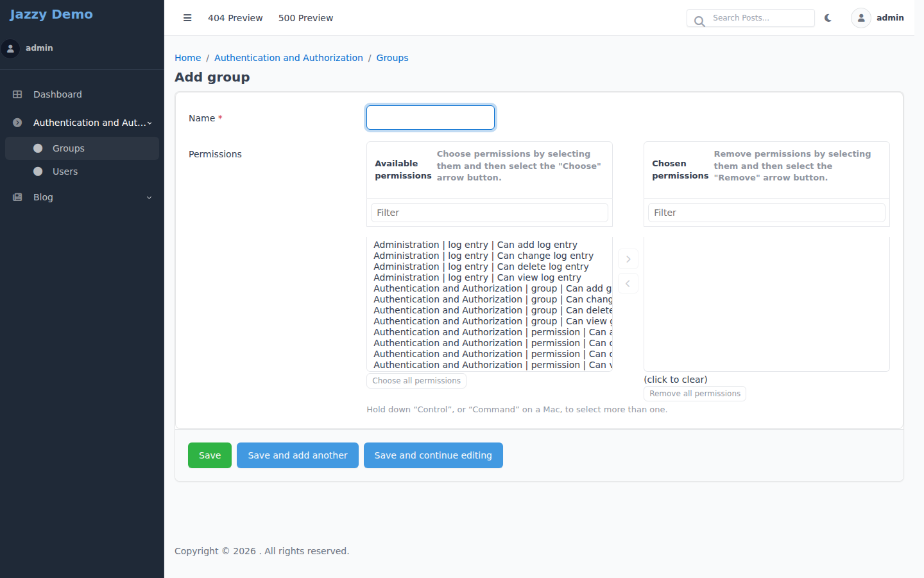Select 'Can change log entry' permission
The height and width of the screenshot is (578, 924).
[490, 256]
